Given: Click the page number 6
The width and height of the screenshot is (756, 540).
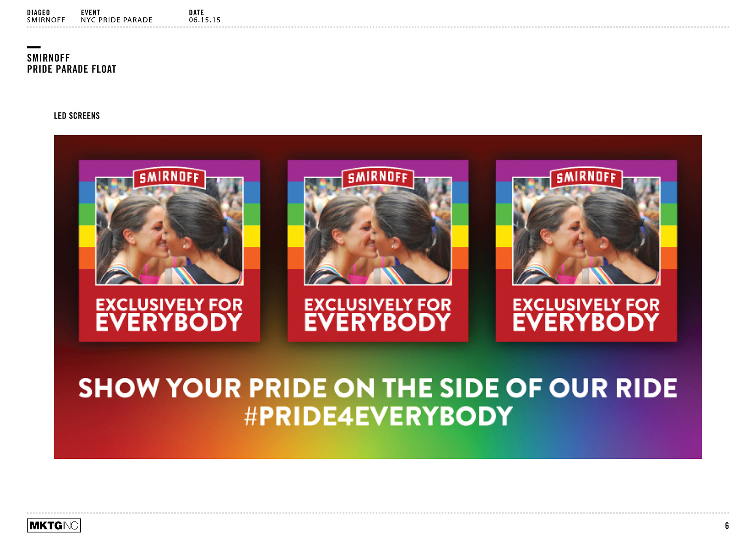Looking at the screenshot, I should pos(727,525).
